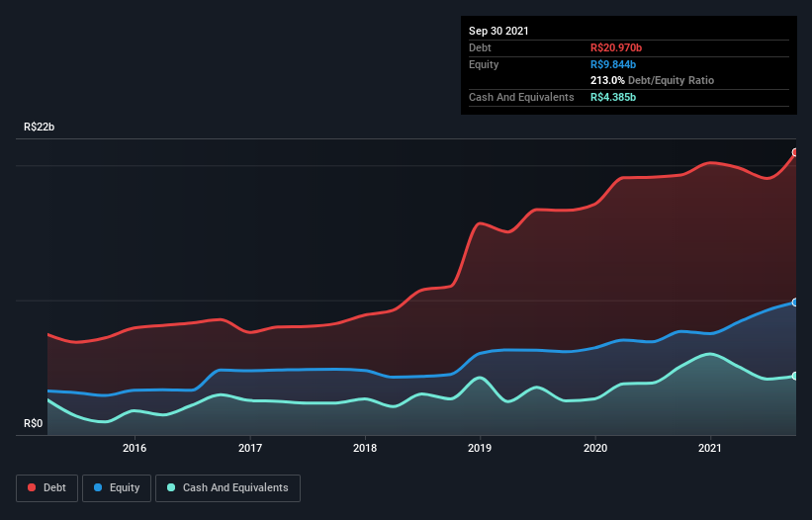Click the Cash And Equivalents tooltip label

(521, 97)
